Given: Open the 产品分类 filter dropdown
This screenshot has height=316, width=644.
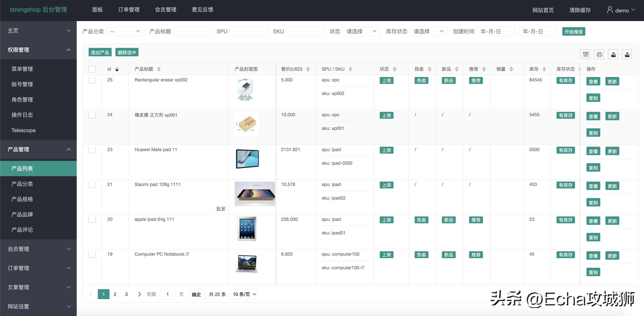Looking at the screenshot, I should [125, 31].
